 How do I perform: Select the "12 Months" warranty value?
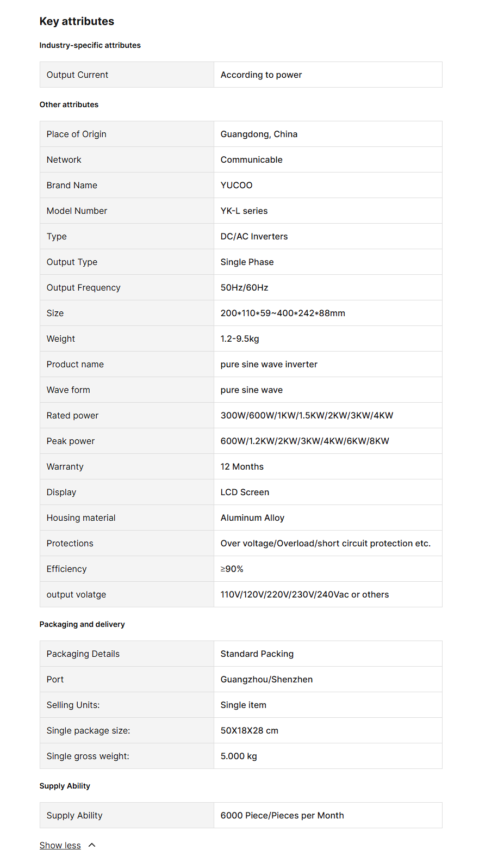[242, 466]
